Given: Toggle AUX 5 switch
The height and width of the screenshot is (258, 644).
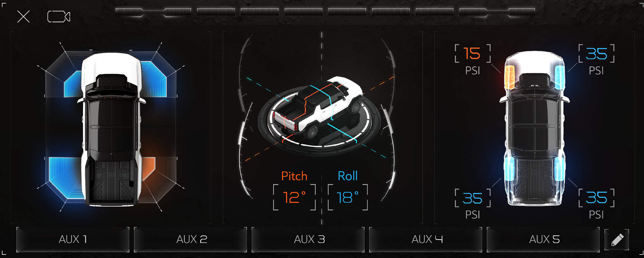Looking at the screenshot, I should click(x=543, y=239).
